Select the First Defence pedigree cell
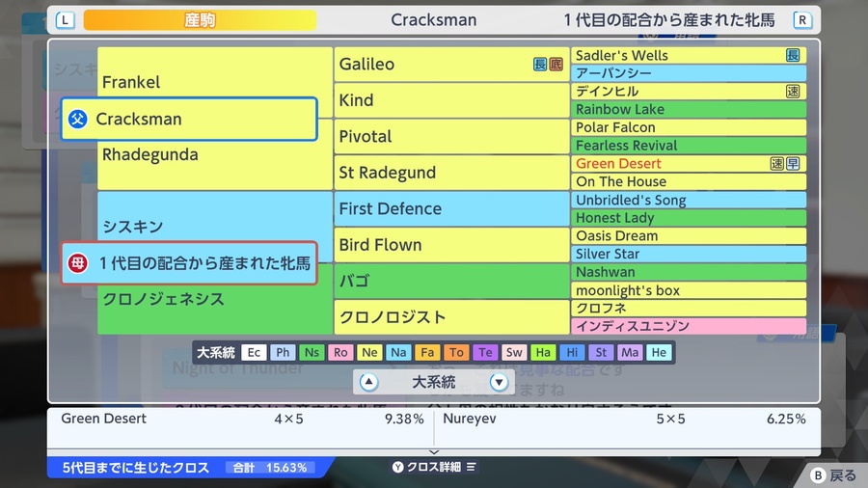This screenshot has width=868, height=488. tap(451, 208)
